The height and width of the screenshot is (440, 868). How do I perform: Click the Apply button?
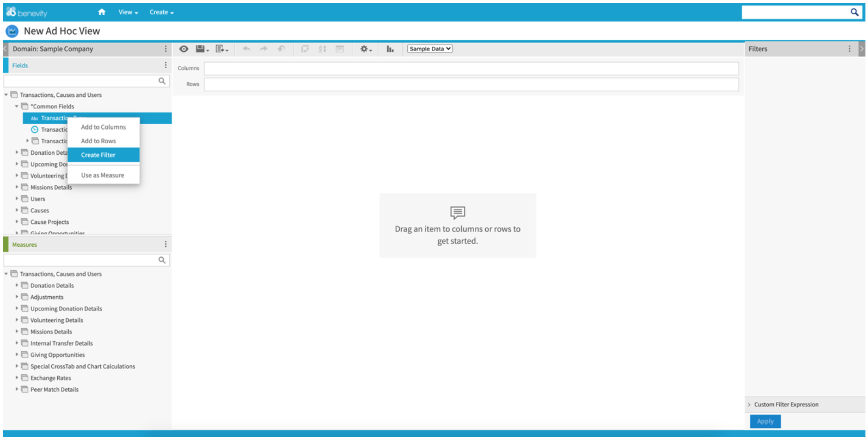click(x=765, y=421)
